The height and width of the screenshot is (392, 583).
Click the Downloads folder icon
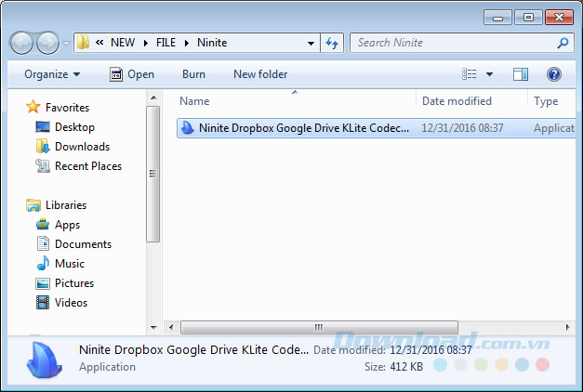click(43, 147)
